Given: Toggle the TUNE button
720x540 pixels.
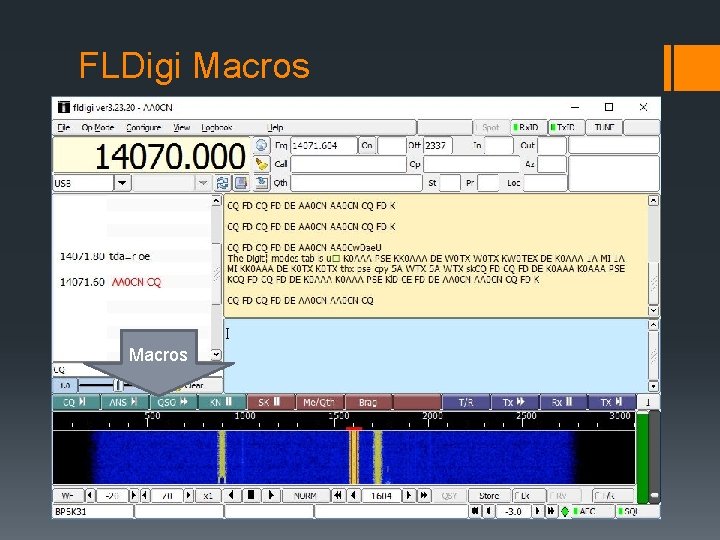Looking at the screenshot, I should (604, 127).
